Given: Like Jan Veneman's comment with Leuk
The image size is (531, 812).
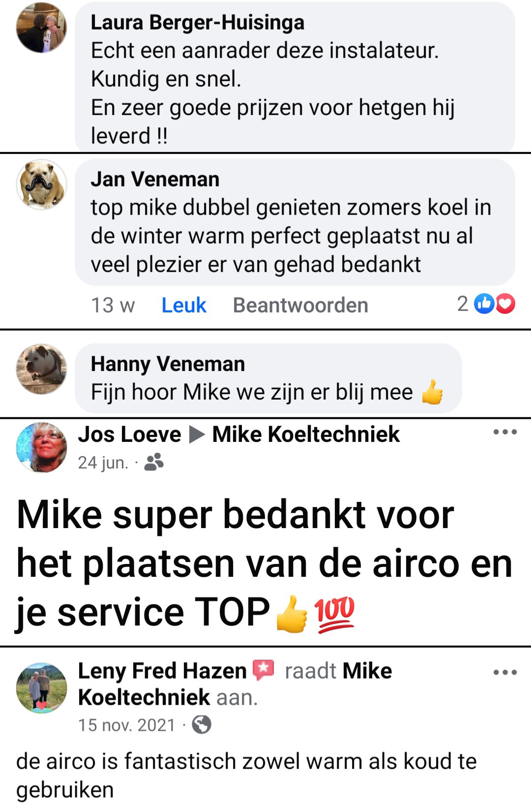Looking at the screenshot, I should 184,305.
